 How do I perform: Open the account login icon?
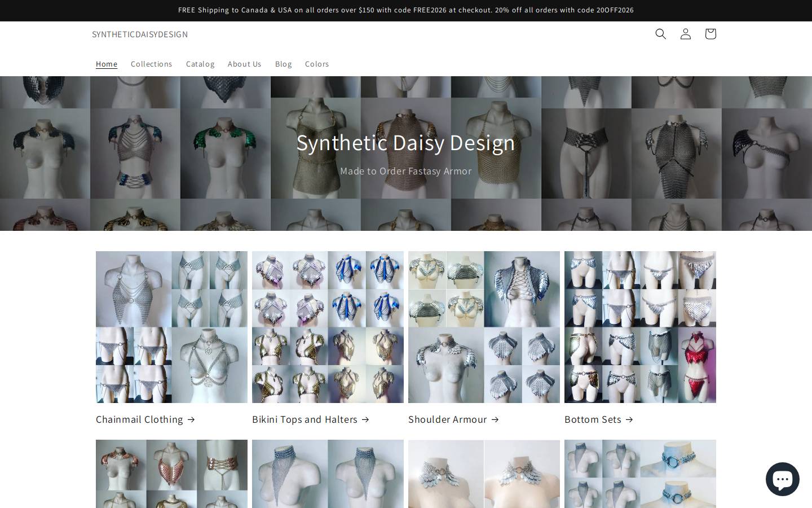(x=685, y=34)
